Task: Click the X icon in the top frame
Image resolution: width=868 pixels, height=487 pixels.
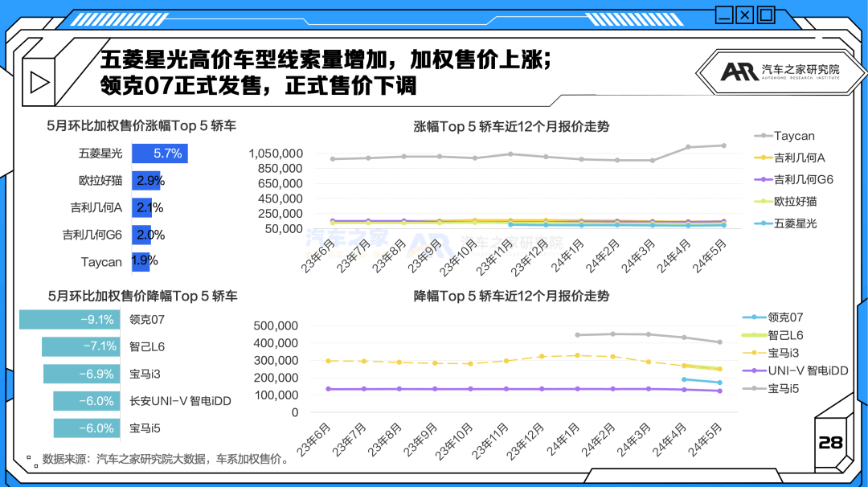Action: [745, 14]
